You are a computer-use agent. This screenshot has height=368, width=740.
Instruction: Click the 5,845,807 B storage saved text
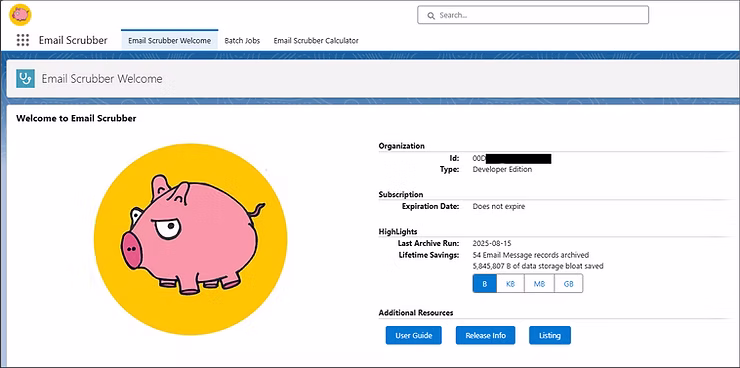(538, 266)
